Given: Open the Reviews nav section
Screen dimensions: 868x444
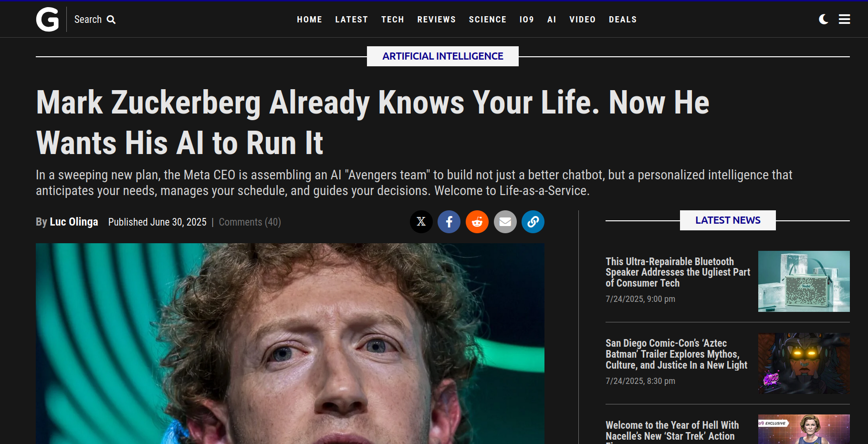Looking at the screenshot, I should (x=436, y=20).
